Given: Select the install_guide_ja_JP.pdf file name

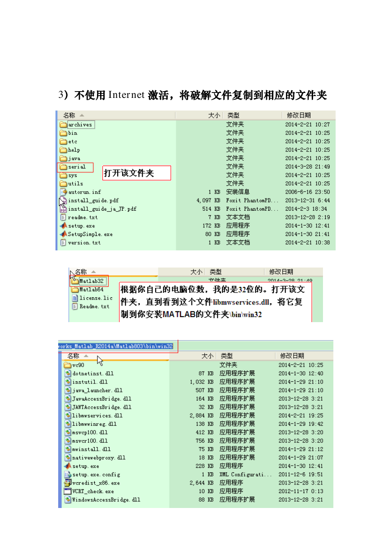Looking at the screenshot, I should click(102, 209).
